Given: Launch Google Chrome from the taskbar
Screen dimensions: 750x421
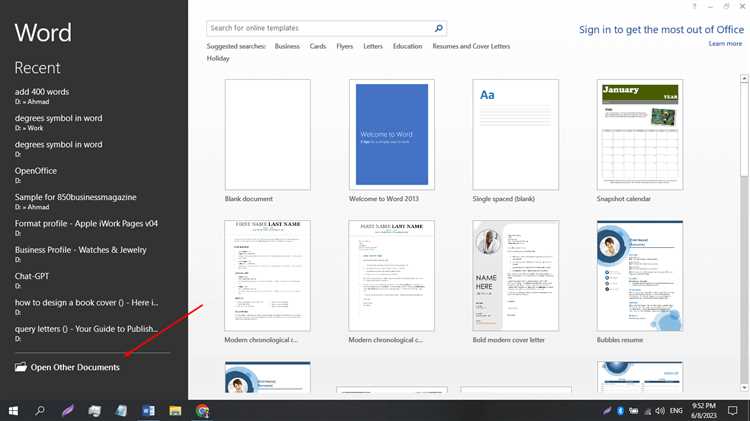Looking at the screenshot, I should click(x=202, y=410).
